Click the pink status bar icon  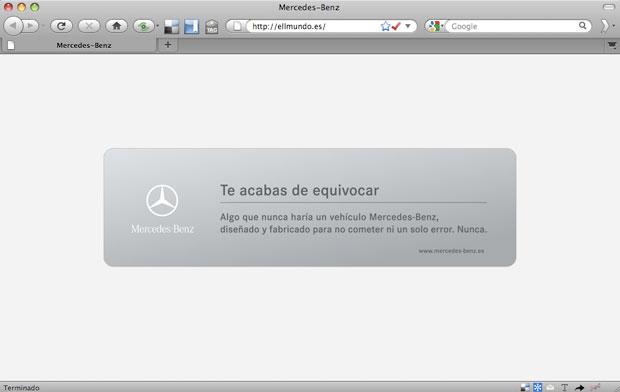coord(595,387)
